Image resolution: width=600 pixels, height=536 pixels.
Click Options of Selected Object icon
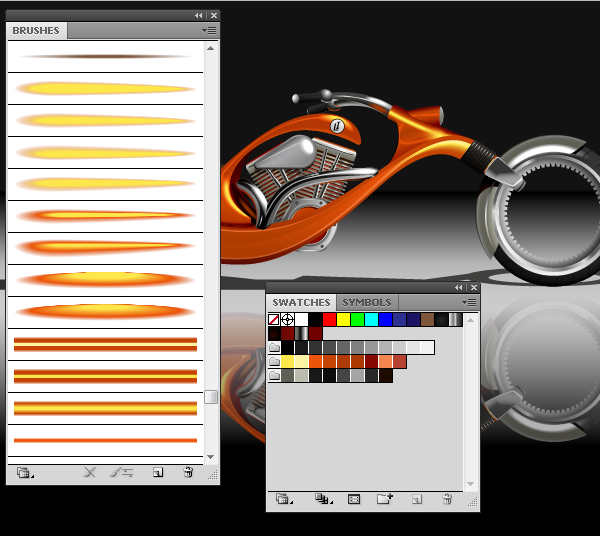121,473
